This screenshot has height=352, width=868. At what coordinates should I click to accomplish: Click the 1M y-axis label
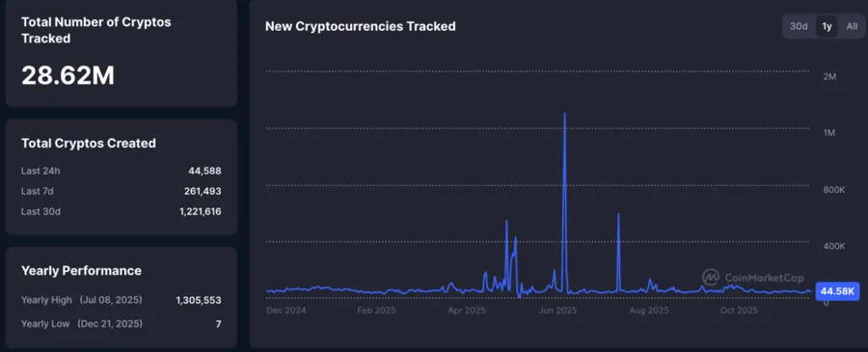pyautogui.click(x=829, y=133)
